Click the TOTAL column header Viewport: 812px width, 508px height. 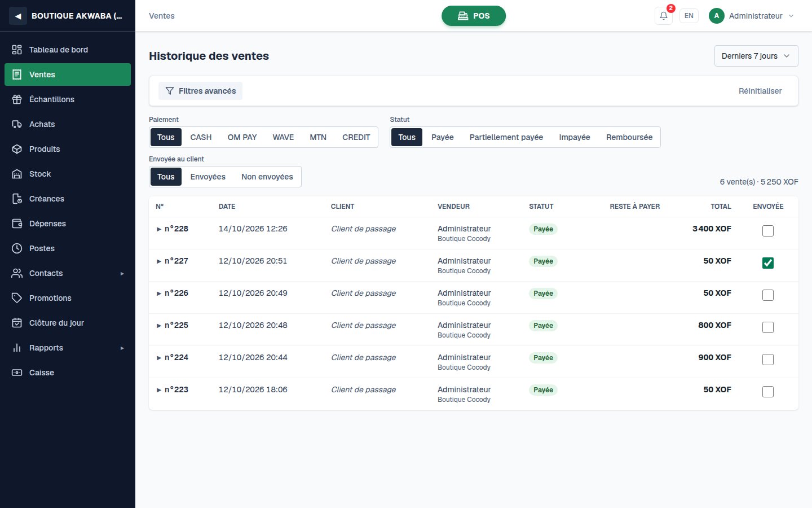click(721, 207)
